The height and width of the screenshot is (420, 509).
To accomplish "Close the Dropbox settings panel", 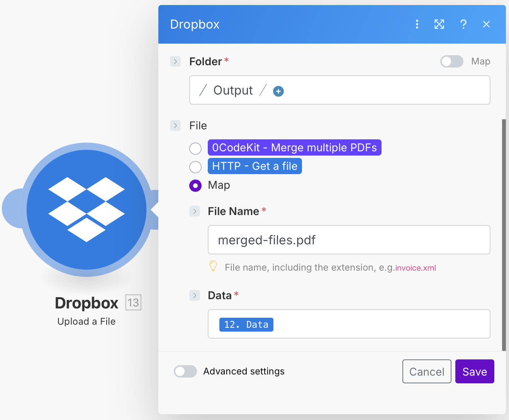I will coord(486,24).
